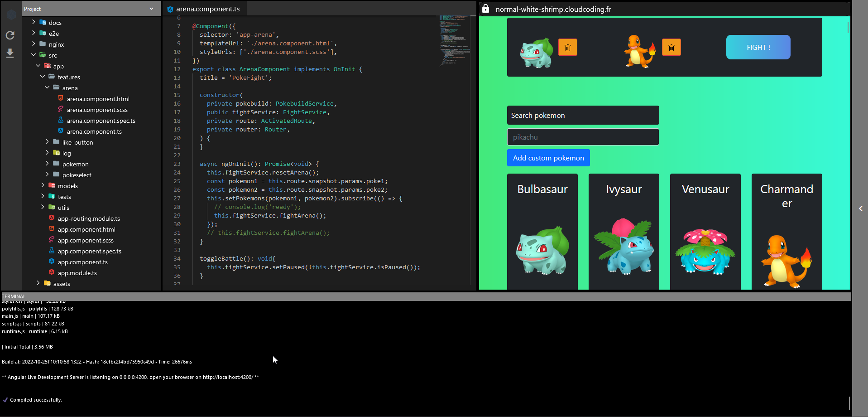Screen dimensions: 868x417
Task: Delete Bulbasaur from the arena with trash icon
Action: click(x=568, y=47)
